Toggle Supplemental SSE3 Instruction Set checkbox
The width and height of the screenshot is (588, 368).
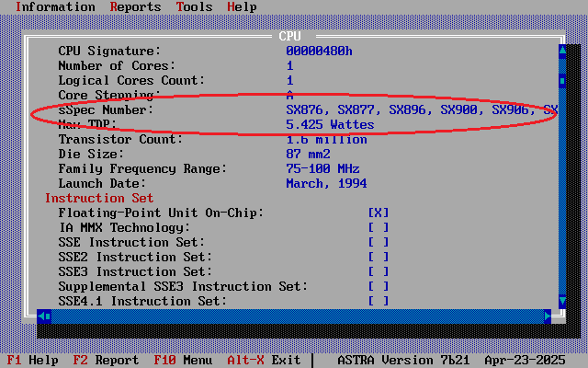(379, 286)
